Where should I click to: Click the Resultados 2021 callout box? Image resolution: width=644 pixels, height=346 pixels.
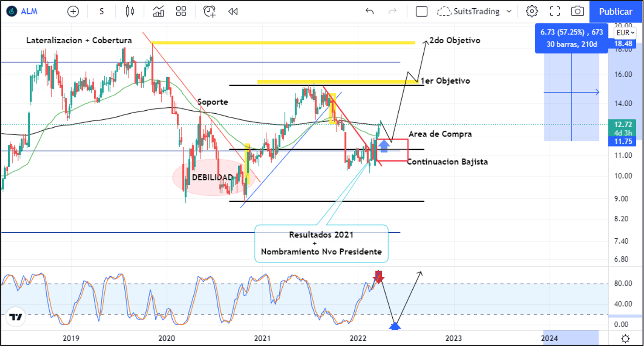click(x=321, y=243)
